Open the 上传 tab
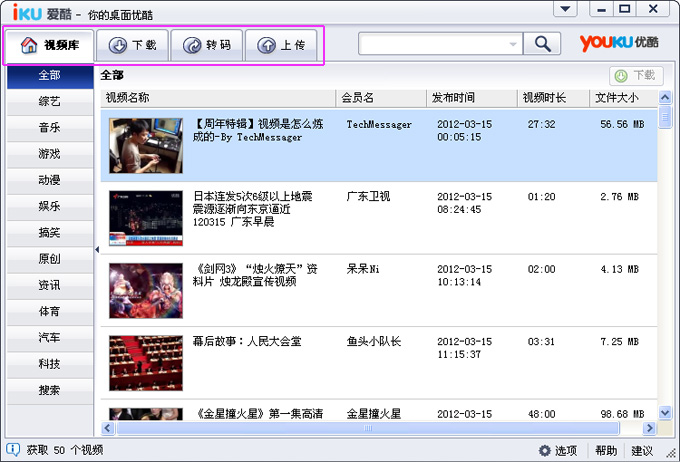680x462 pixels. (x=281, y=45)
